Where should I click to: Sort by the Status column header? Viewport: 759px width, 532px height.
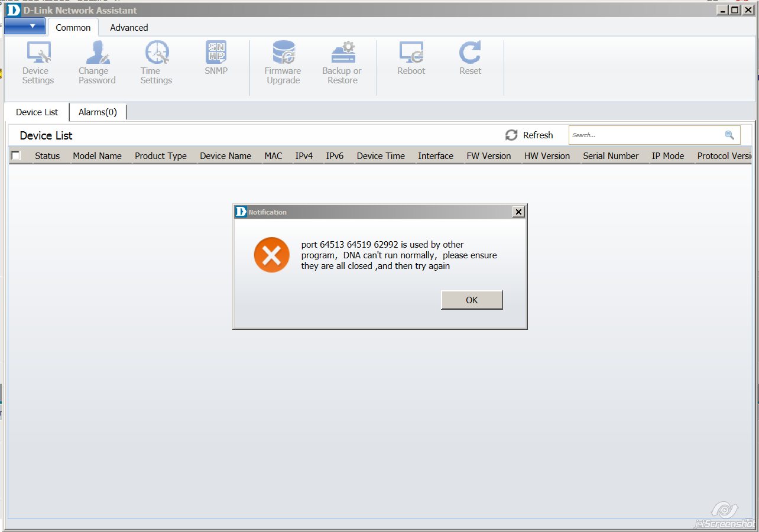(x=47, y=156)
